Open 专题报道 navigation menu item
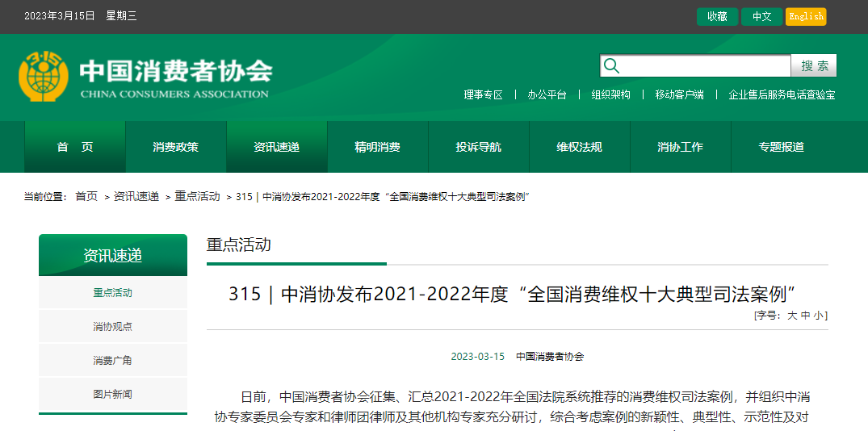 click(781, 147)
